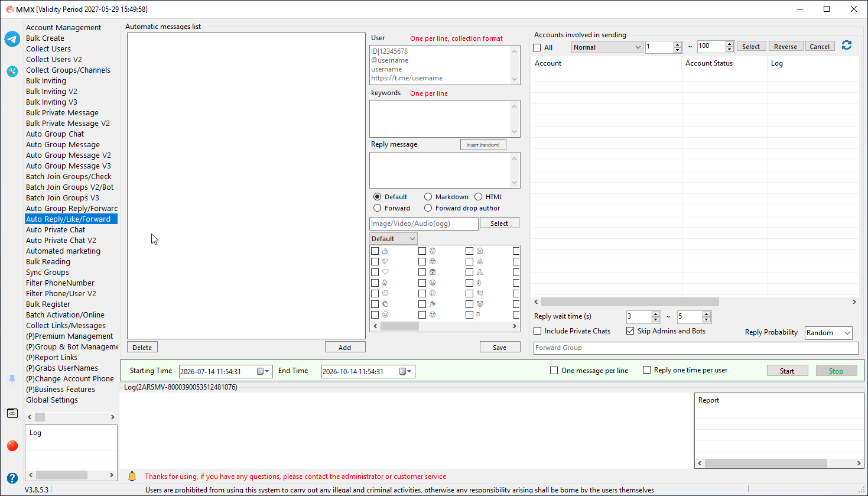Click the blue tools wrench sidebar icon

coord(12,72)
